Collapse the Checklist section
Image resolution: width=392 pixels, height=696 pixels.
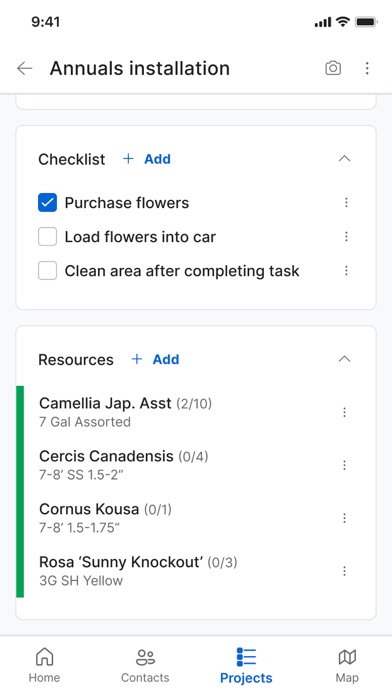(x=344, y=159)
